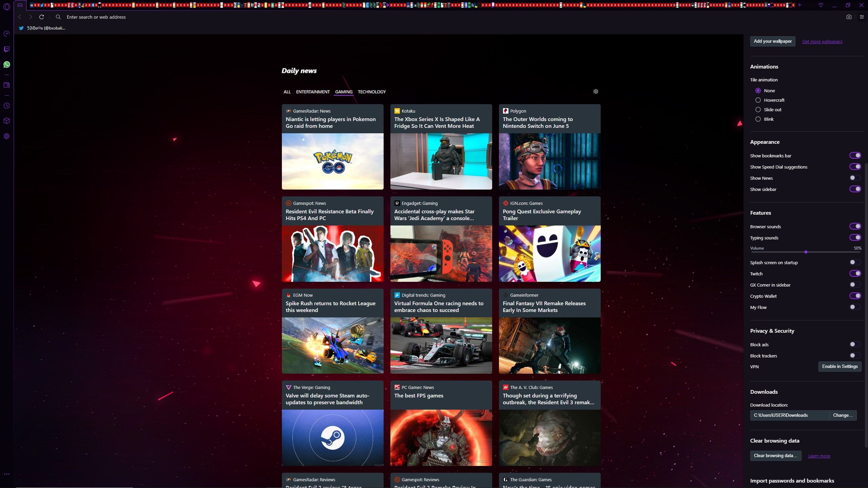The width and height of the screenshot is (868, 488).
Task: Enable Splash screen on startup
Action: coord(855,262)
